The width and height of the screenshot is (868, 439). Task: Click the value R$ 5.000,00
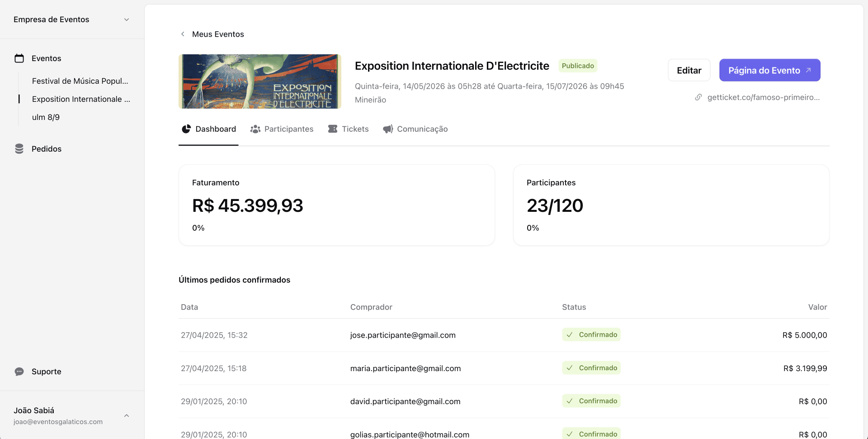pyautogui.click(x=805, y=335)
